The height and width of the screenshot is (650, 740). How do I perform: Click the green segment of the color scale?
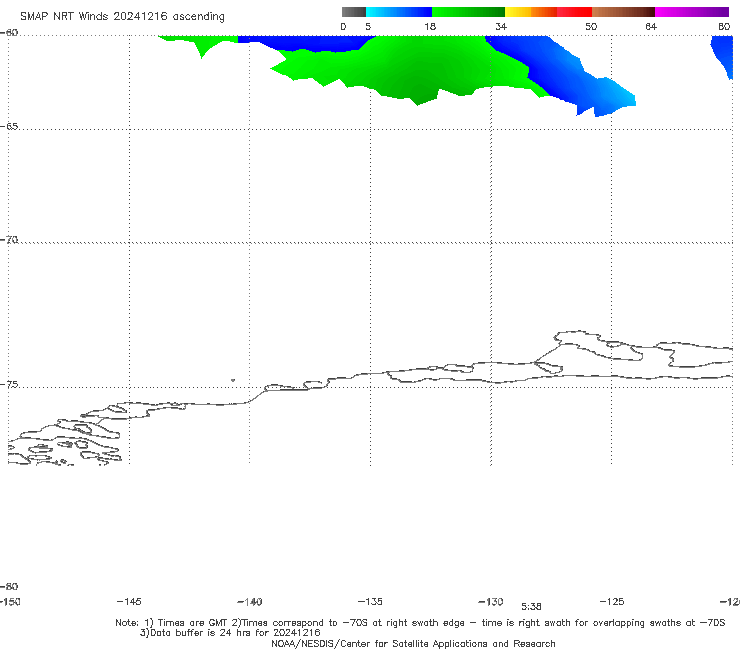pyautogui.click(x=468, y=12)
